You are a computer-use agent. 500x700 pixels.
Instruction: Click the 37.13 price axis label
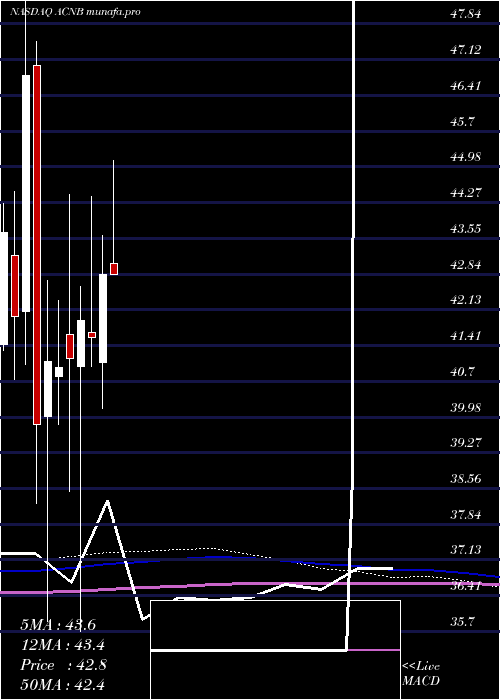click(x=465, y=550)
